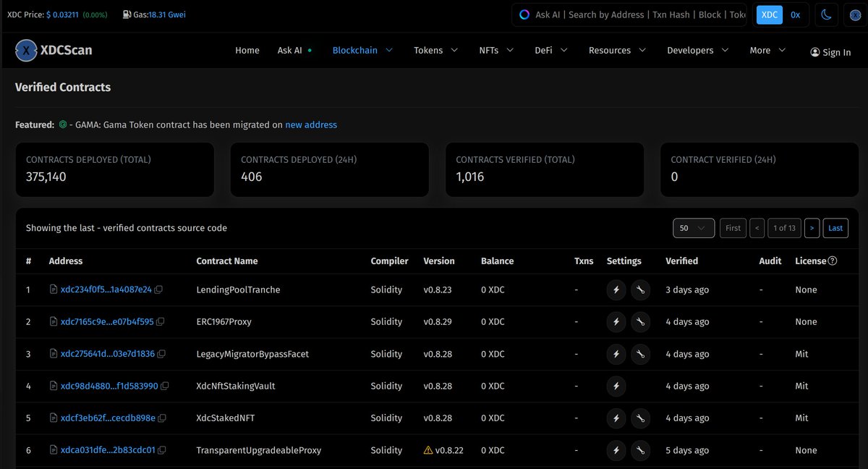Go to next page arrow
This screenshot has width=868, height=469.
click(x=812, y=228)
